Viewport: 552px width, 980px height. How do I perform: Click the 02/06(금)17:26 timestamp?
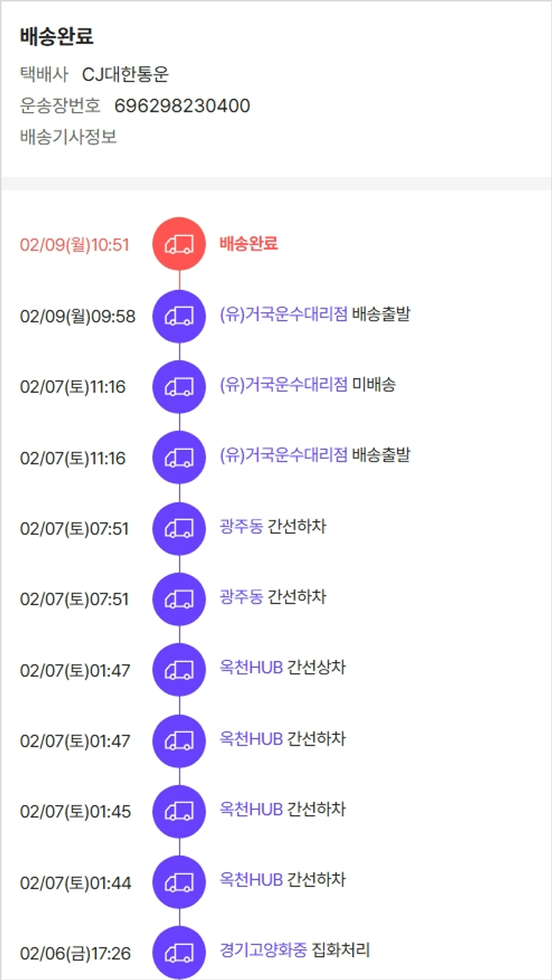75,953
